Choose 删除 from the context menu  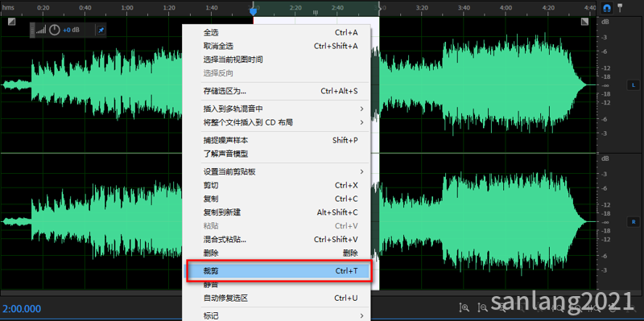tap(276, 253)
